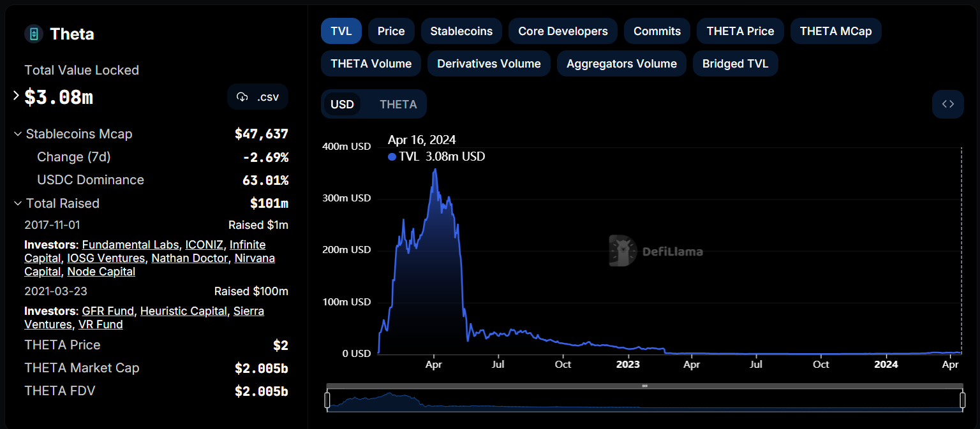The height and width of the screenshot is (429, 980).
Task: Switch to the Core Developers tab
Action: click(563, 31)
